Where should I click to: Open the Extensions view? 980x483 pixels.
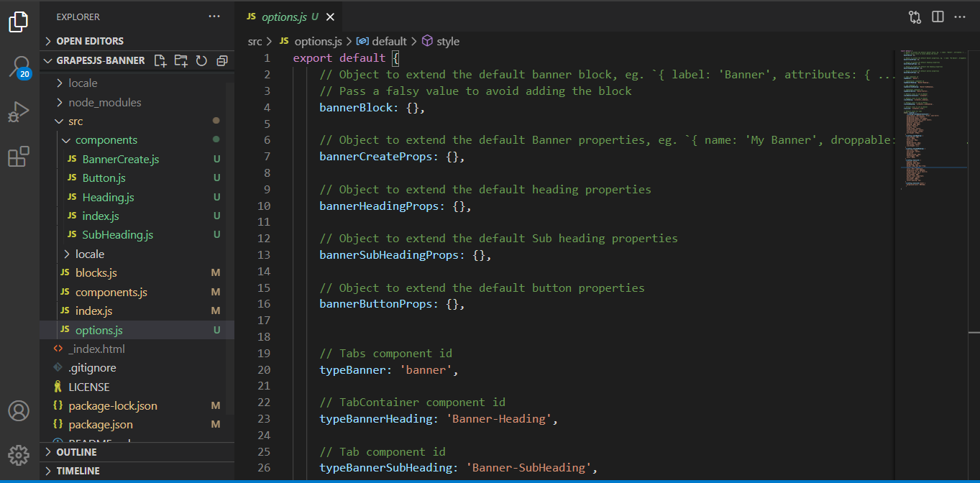19,157
